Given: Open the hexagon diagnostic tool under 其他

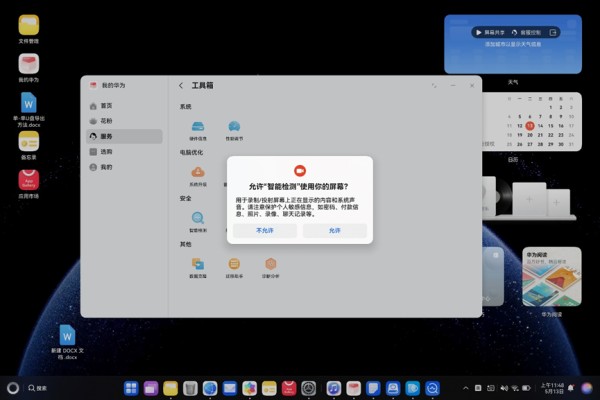Looking at the screenshot, I should [x=271, y=268].
